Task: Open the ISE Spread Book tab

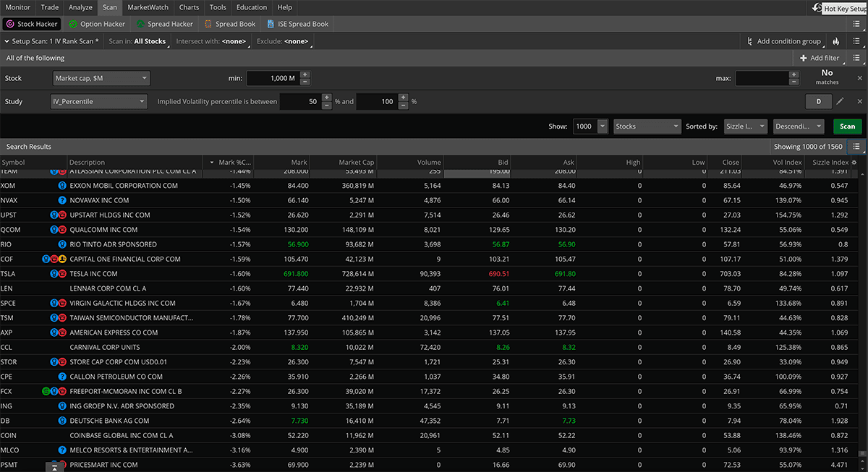Action: coord(297,24)
